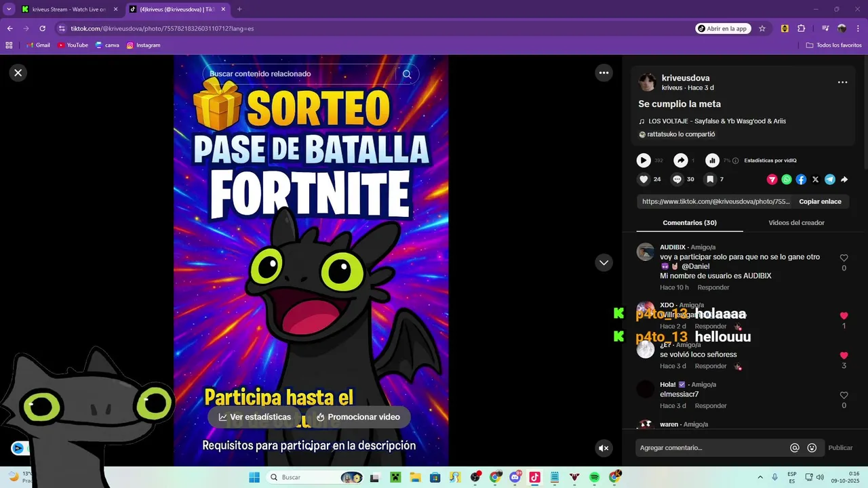Click the vidIQ shares arrow icon
Viewport: 868px width, 488px height.
680,161
